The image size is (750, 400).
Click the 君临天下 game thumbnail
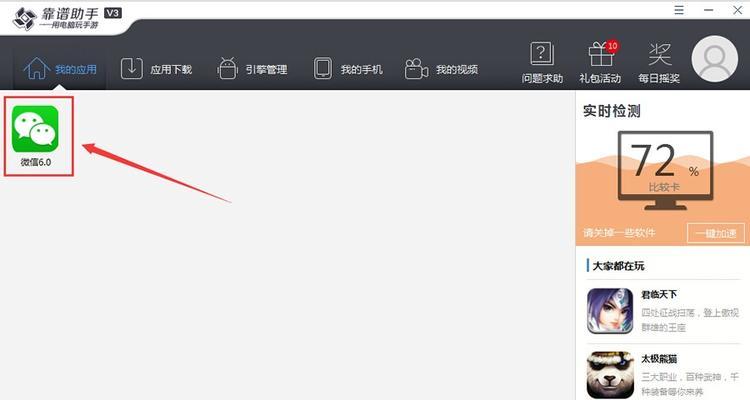coord(610,311)
